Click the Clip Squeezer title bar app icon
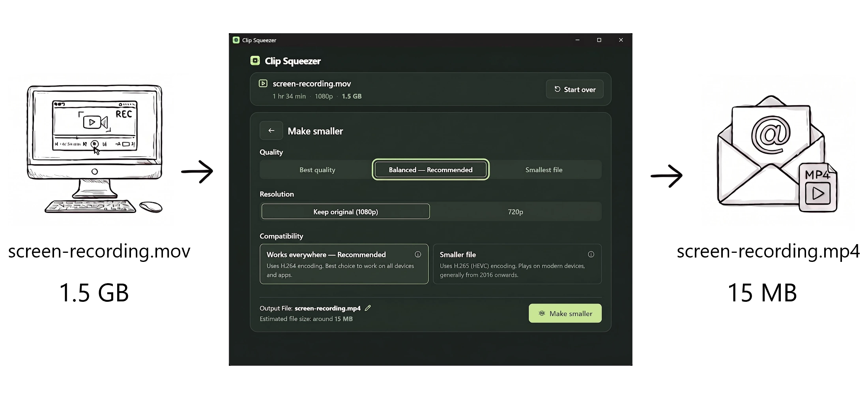 [236, 40]
